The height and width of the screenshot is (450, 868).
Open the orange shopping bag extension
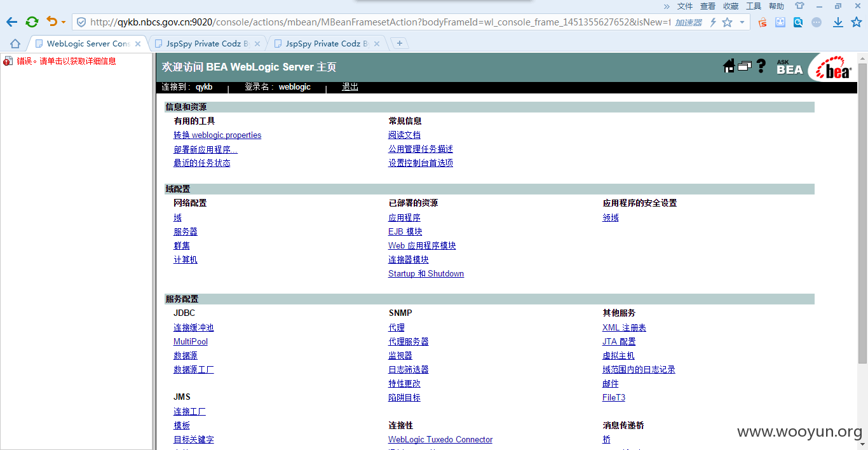pos(763,22)
